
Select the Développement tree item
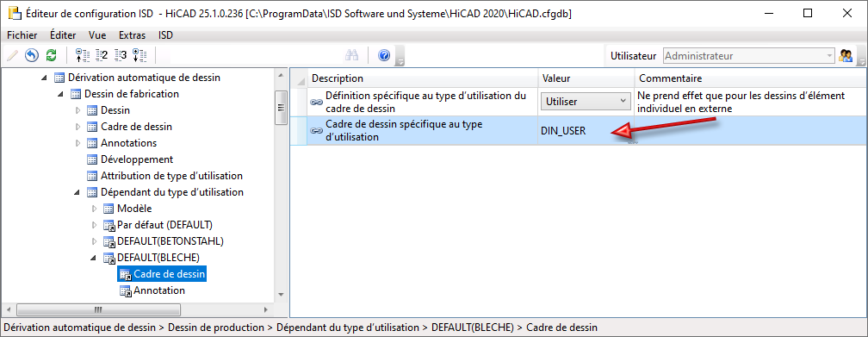pos(137,159)
